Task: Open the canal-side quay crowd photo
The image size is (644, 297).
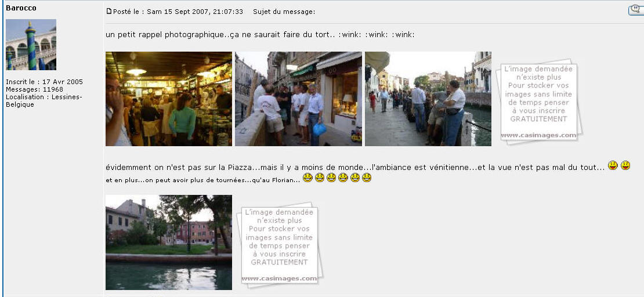Action: click(x=428, y=99)
